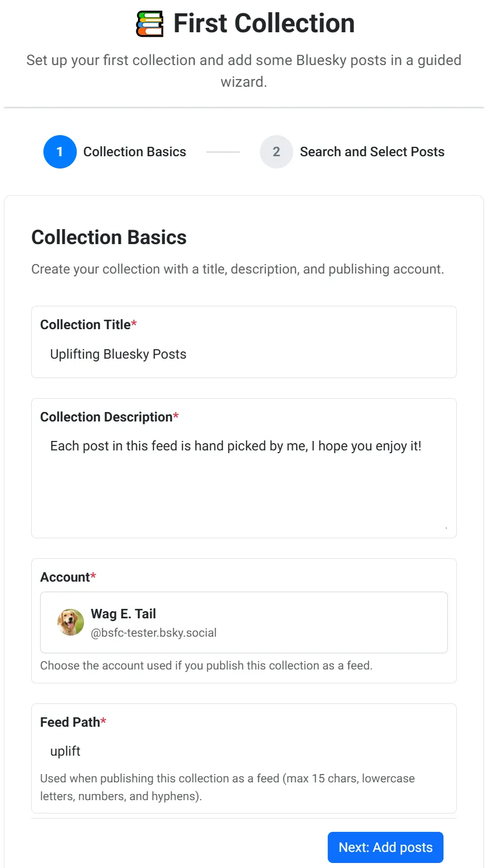Click the golden retriever avatar
Image resolution: width=488 pixels, height=868 pixels.
(x=71, y=622)
